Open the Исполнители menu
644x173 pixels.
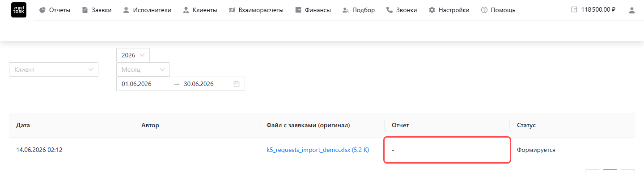[x=147, y=10]
